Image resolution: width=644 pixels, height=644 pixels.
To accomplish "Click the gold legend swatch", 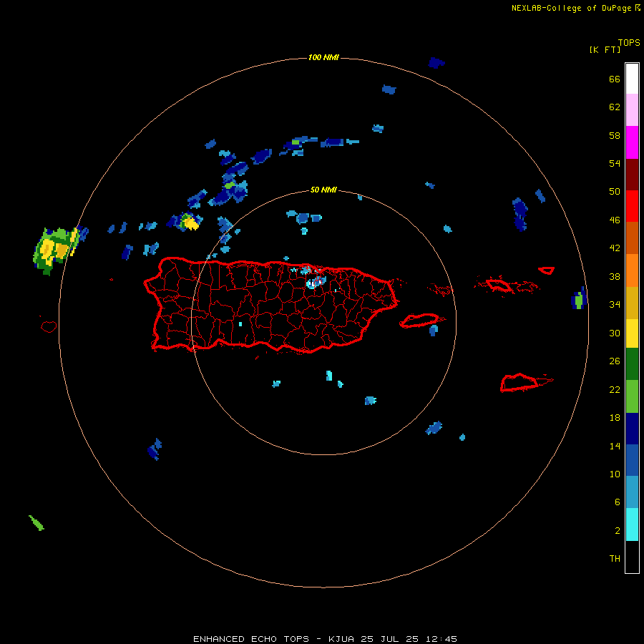I will [632, 303].
